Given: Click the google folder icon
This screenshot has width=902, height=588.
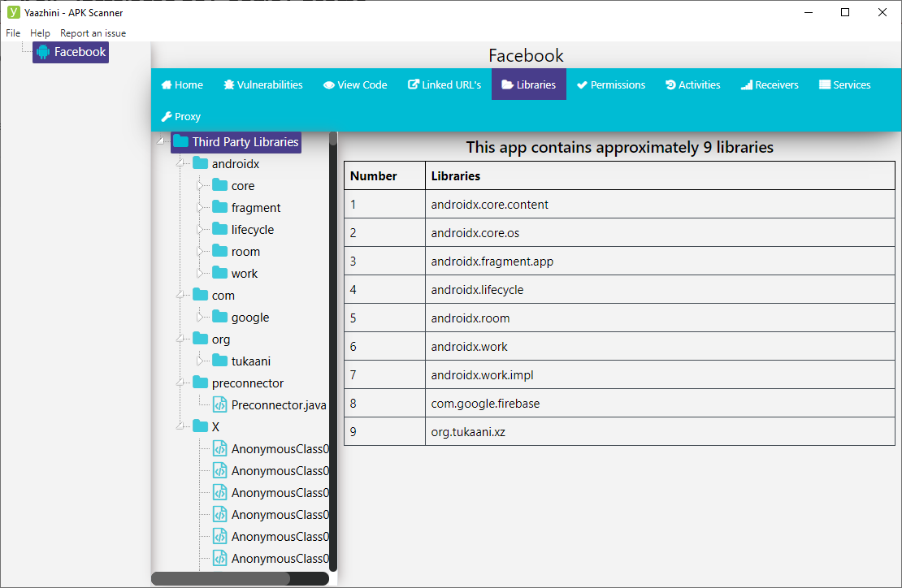Looking at the screenshot, I should (x=219, y=316).
